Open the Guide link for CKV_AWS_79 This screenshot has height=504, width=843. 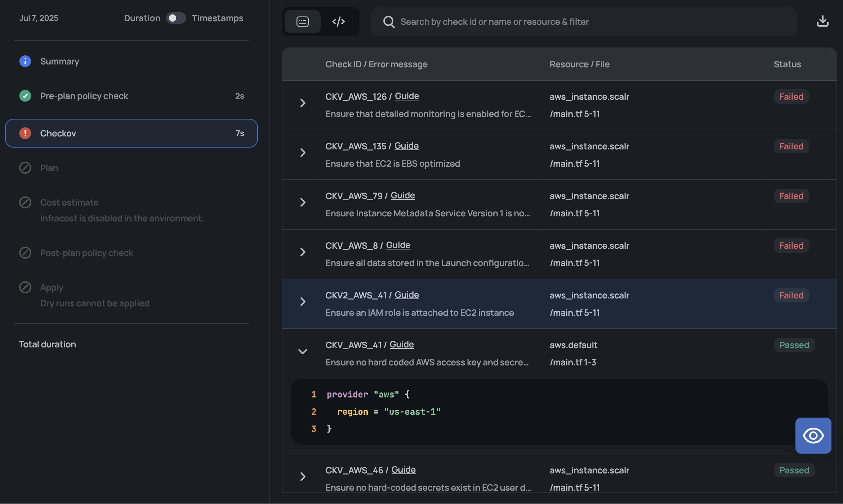point(403,195)
